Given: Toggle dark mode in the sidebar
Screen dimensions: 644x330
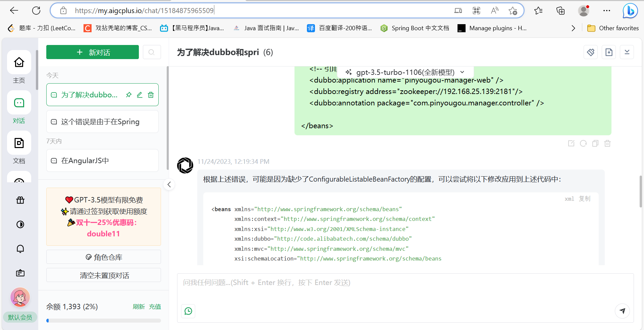Looking at the screenshot, I should click(20, 225).
